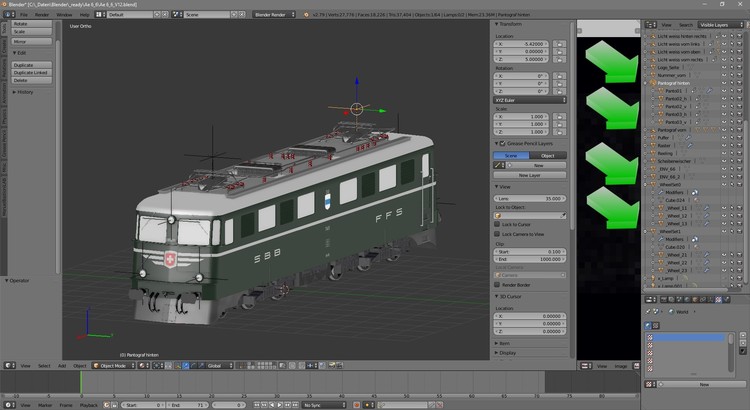Toggle visibility eye for Pantograf vorn
This screenshot has width=750, height=410.
tap(722, 130)
